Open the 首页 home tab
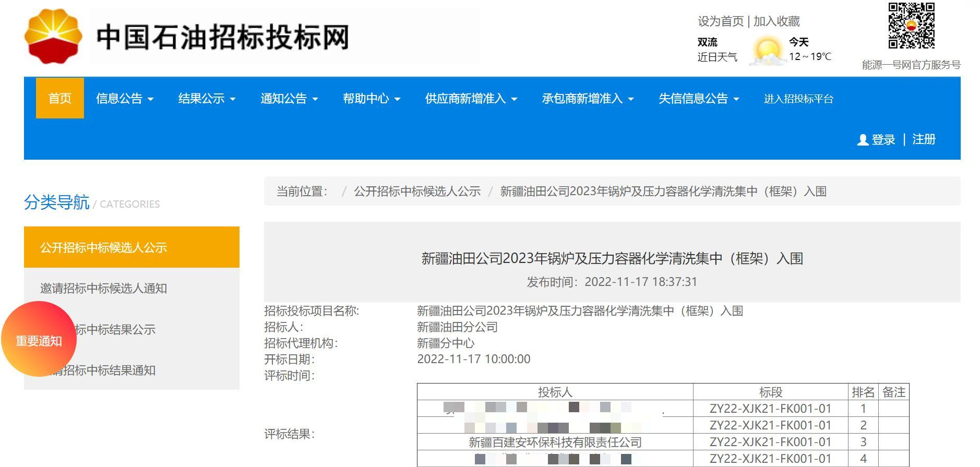The image size is (980, 467). click(x=60, y=98)
